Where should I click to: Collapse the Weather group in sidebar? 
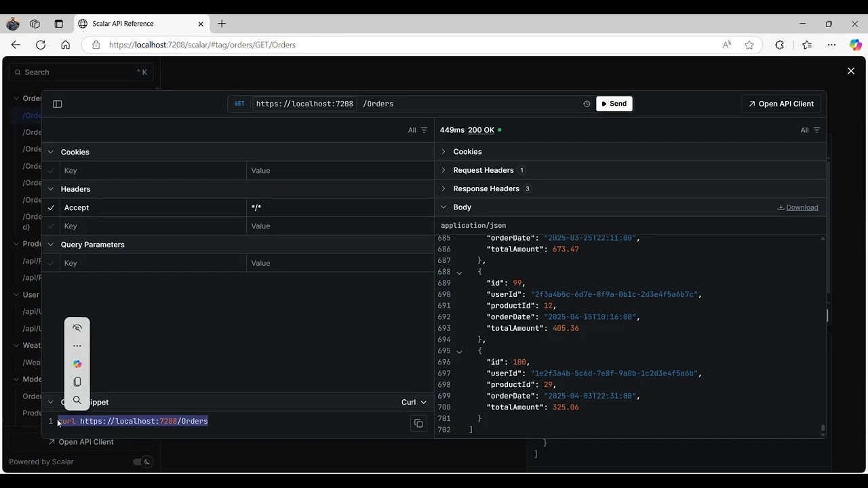[x=16, y=345]
